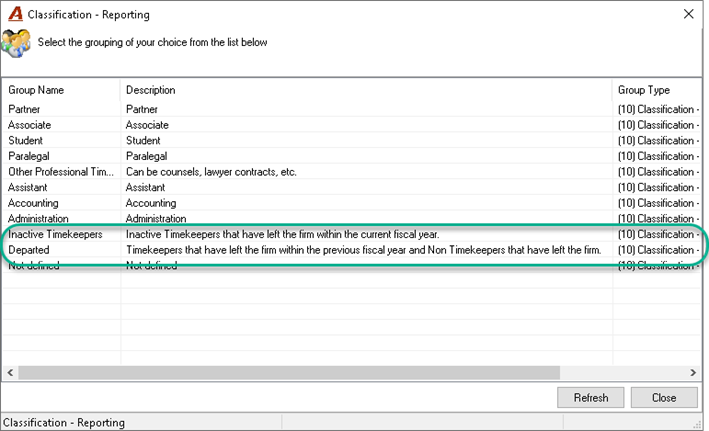This screenshot has width=709, height=431.
Task: Select the Inactive Timekeepers group name
Action: tap(55, 234)
